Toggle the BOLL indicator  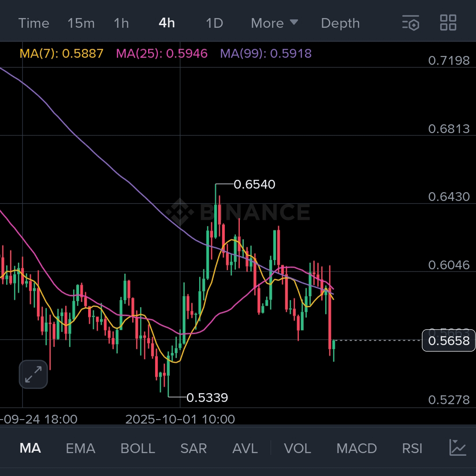(x=138, y=448)
